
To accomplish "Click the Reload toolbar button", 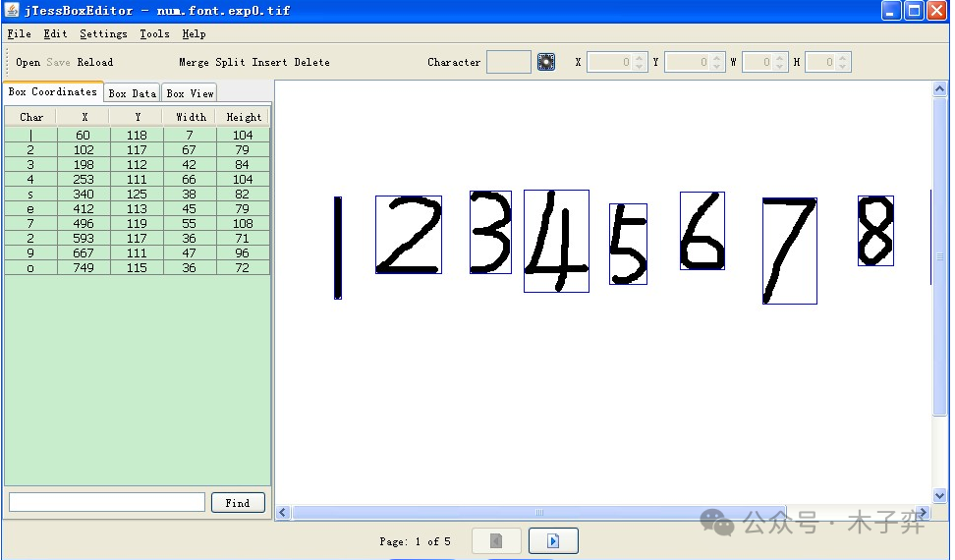I will point(95,62).
